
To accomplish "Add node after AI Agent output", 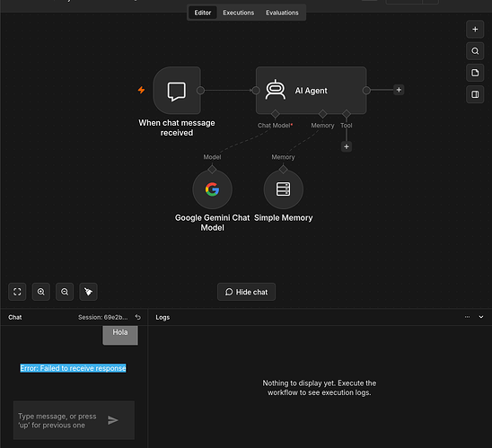I will (399, 90).
